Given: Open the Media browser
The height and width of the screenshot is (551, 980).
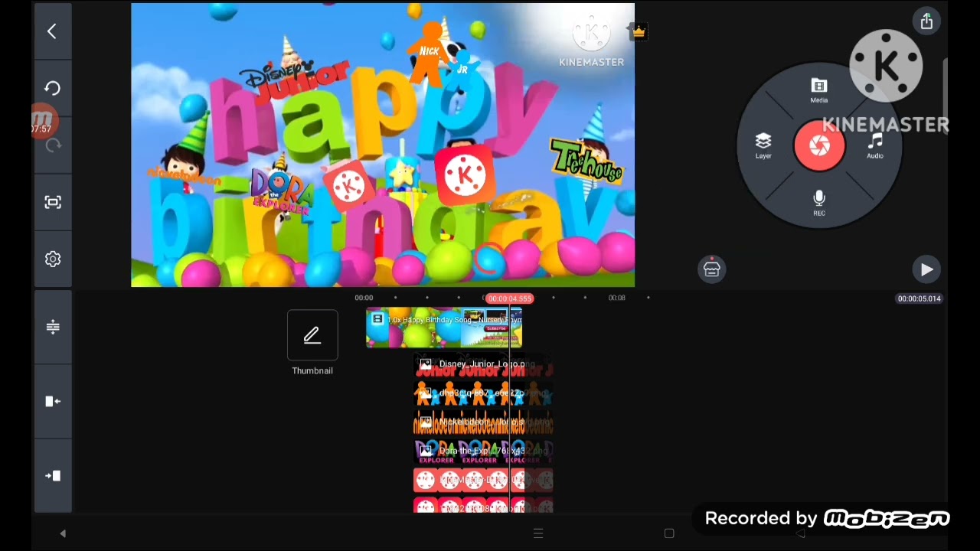Looking at the screenshot, I should point(818,90).
